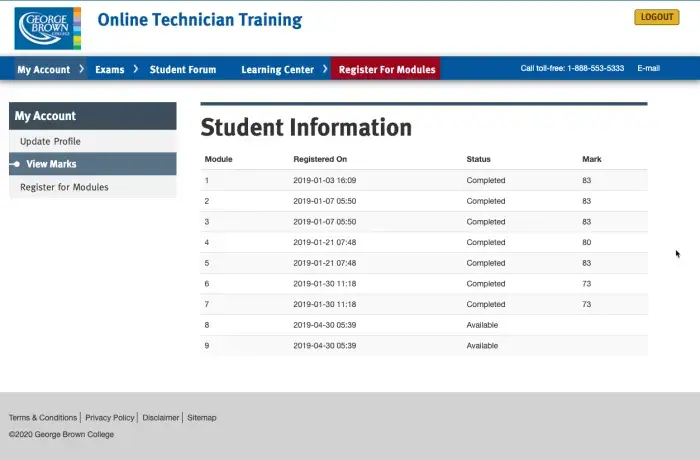Click the Completed status of module 2
Screen dimensions: 700x460
pyautogui.click(x=486, y=201)
